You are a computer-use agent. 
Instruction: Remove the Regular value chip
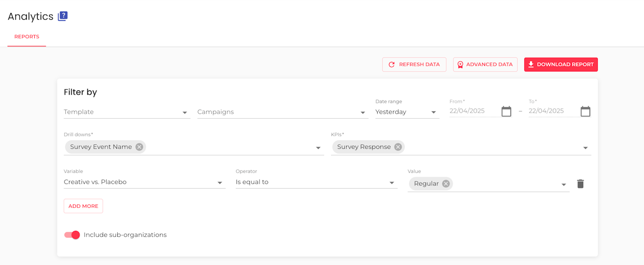pos(446,184)
